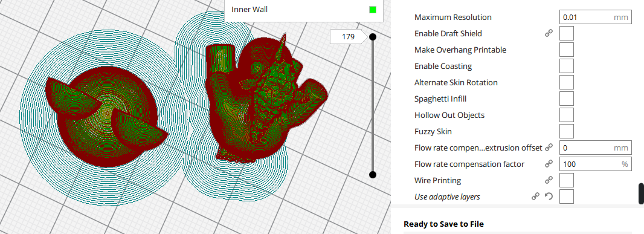Click layer number 179 box
644x234 pixels.
click(x=348, y=37)
